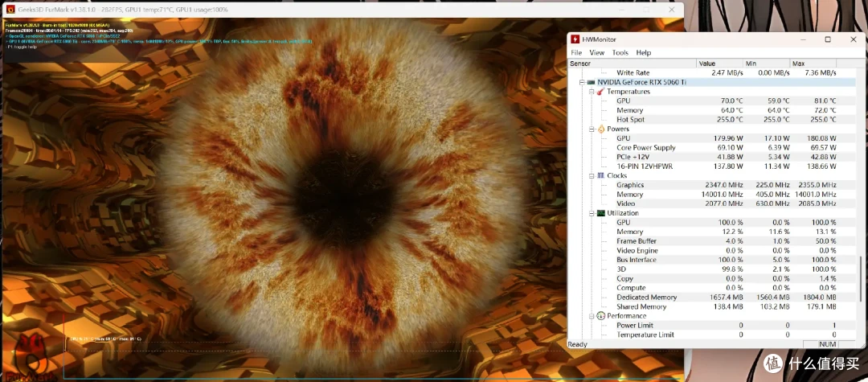Open the File menu in HWMonitor
This screenshot has width=868, height=382.
tap(576, 52)
